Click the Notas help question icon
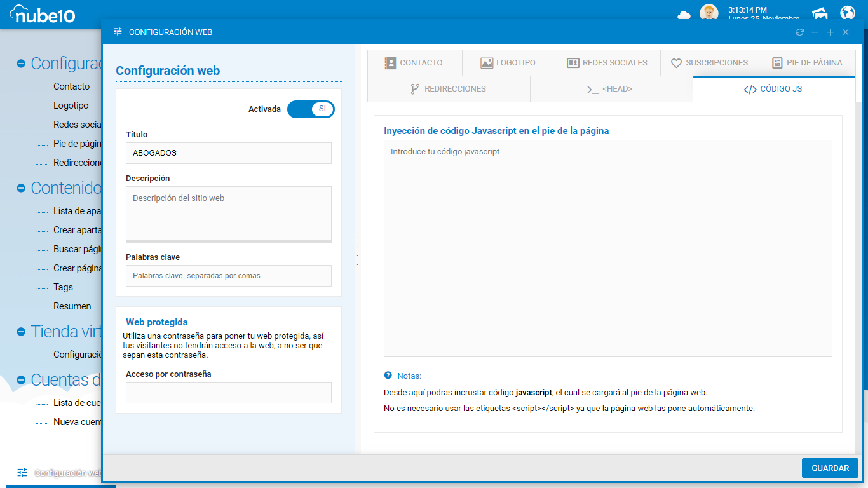 (388, 376)
